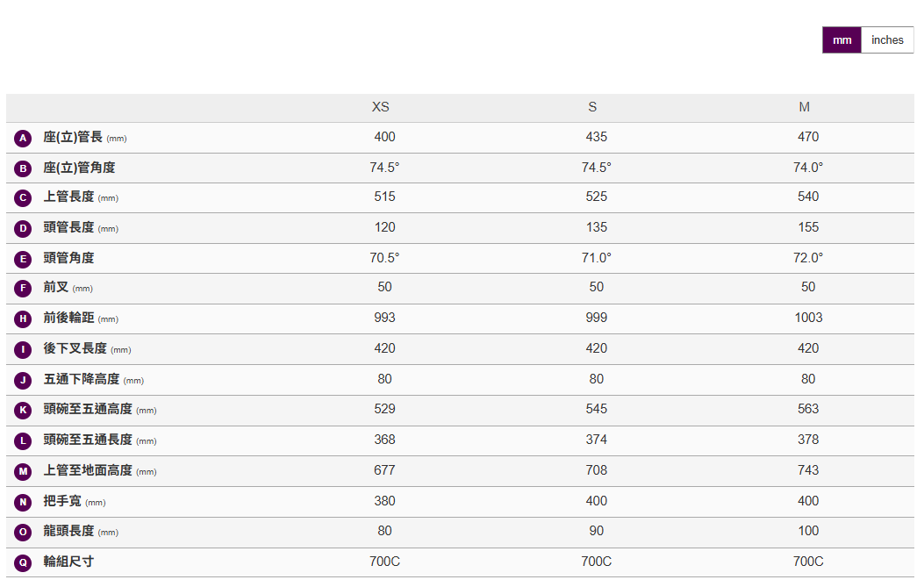
Task: Select the mm unit toggle
Action: pyautogui.click(x=842, y=40)
